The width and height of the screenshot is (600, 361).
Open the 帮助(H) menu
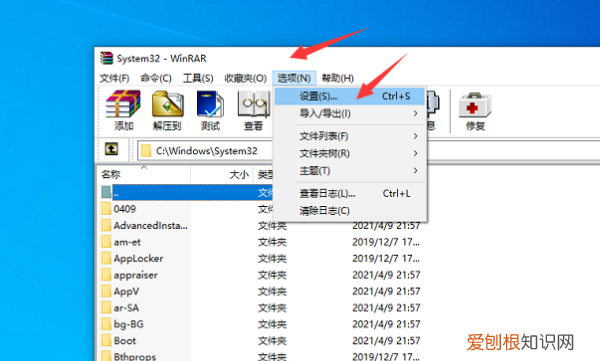337,78
